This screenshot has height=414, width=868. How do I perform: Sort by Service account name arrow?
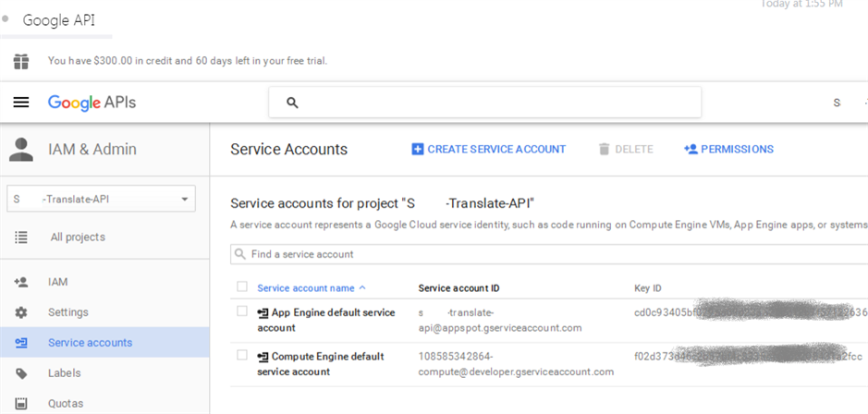(x=362, y=287)
